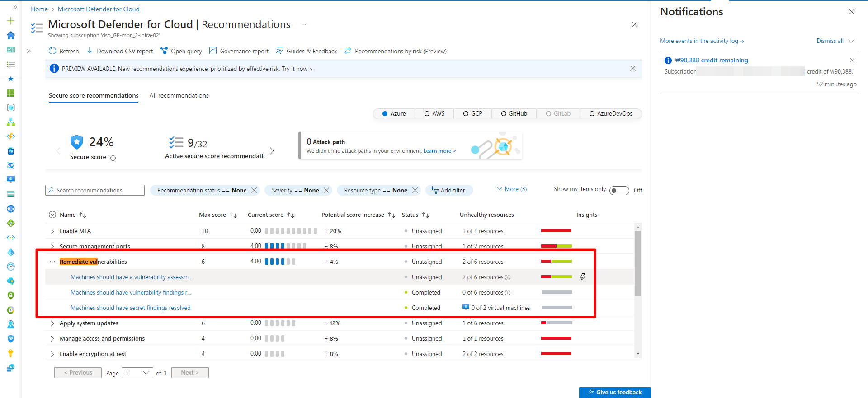The image size is (868, 398).
Task: Select the AzureDevOps environment option
Action: [x=611, y=113]
